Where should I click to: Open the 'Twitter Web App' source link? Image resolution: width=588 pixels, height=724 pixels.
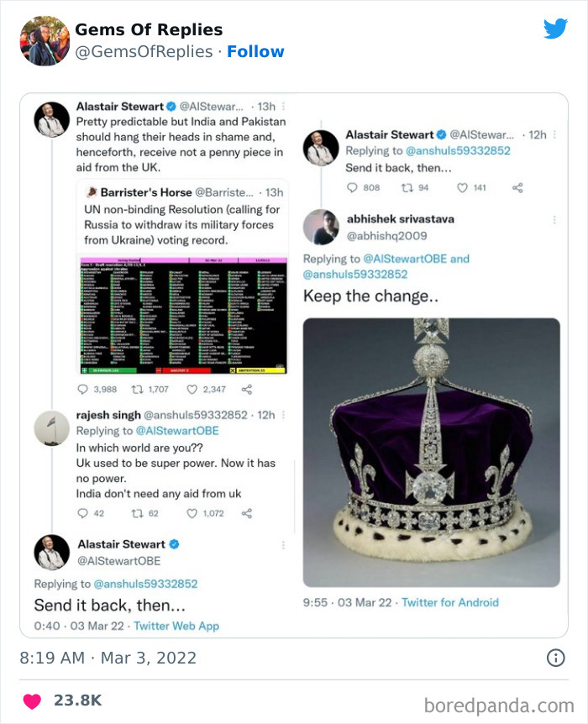[178, 625]
